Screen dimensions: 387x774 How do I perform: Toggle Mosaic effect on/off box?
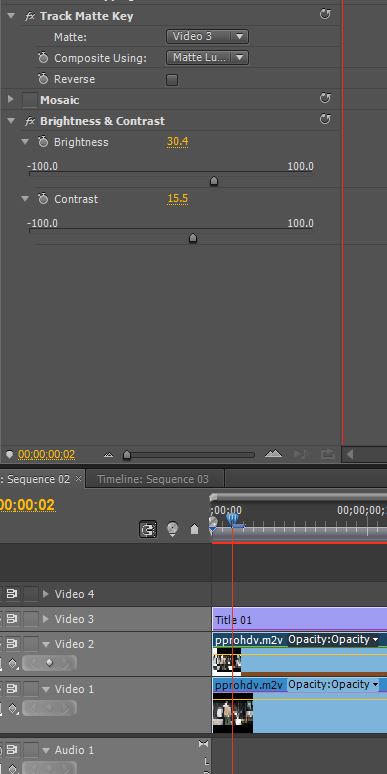(x=30, y=100)
